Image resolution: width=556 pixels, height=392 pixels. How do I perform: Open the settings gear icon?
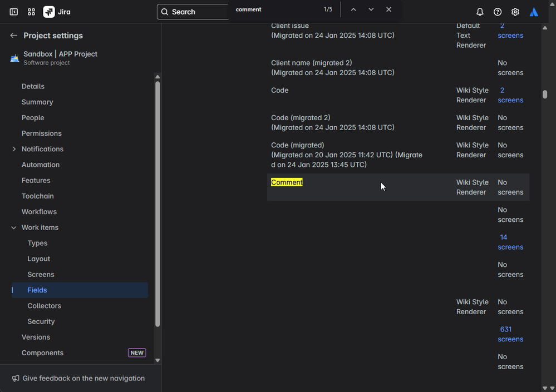(515, 12)
